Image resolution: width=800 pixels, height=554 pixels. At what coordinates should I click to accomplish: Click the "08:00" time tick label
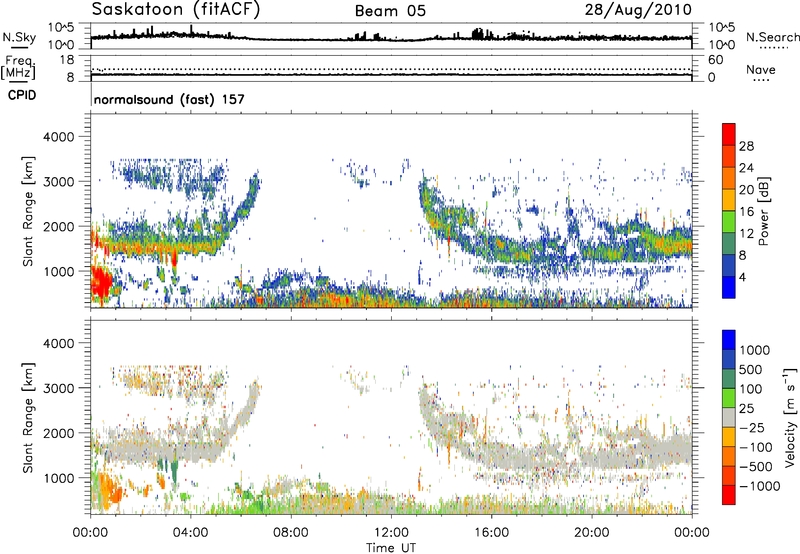point(291,533)
